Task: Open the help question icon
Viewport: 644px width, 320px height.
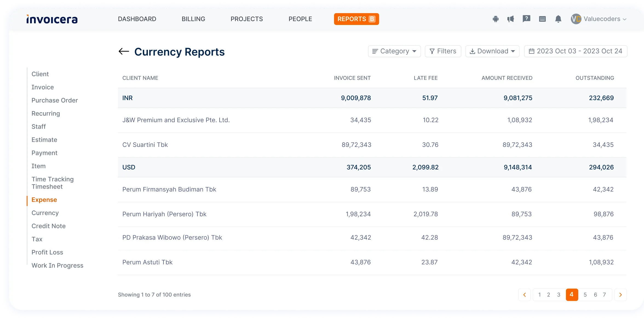Action: [526, 19]
